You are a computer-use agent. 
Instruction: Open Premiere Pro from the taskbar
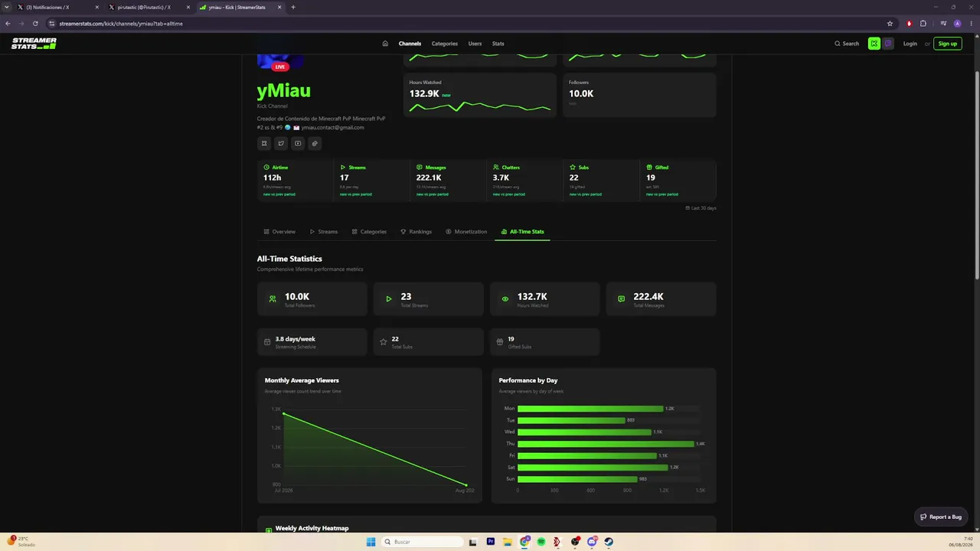click(x=491, y=542)
